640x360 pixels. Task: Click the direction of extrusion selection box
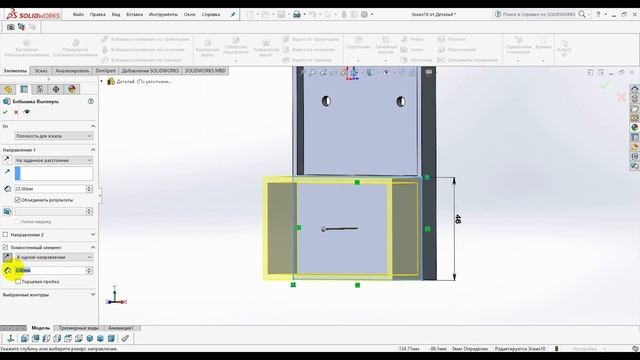54,173
